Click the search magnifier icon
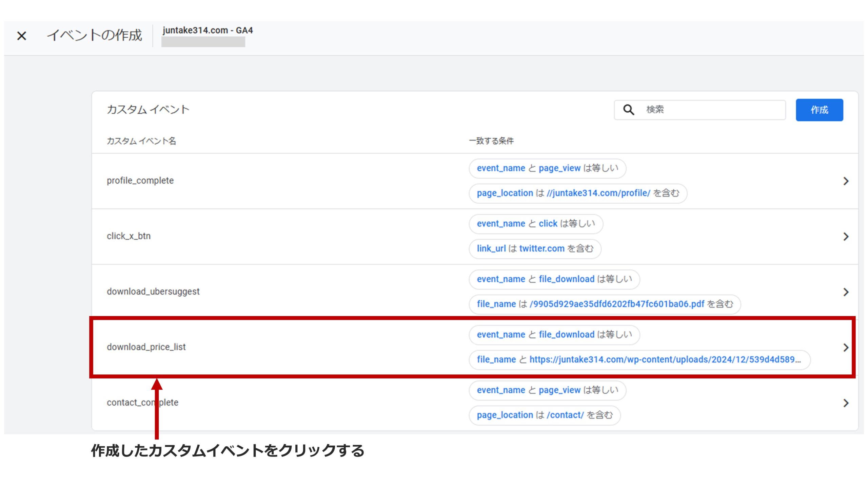 628,110
